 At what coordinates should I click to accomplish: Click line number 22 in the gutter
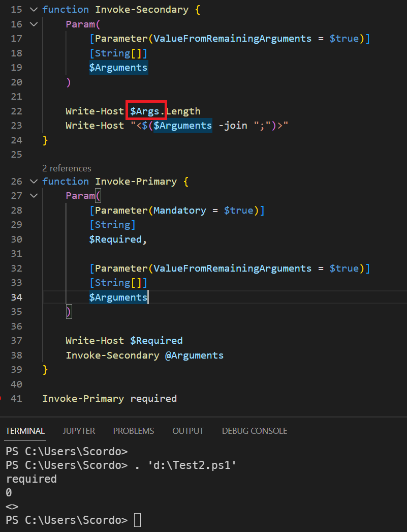16,111
